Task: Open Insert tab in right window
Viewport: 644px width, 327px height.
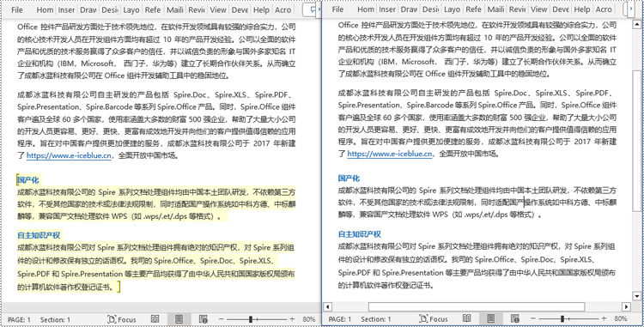Action: coord(387,9)
